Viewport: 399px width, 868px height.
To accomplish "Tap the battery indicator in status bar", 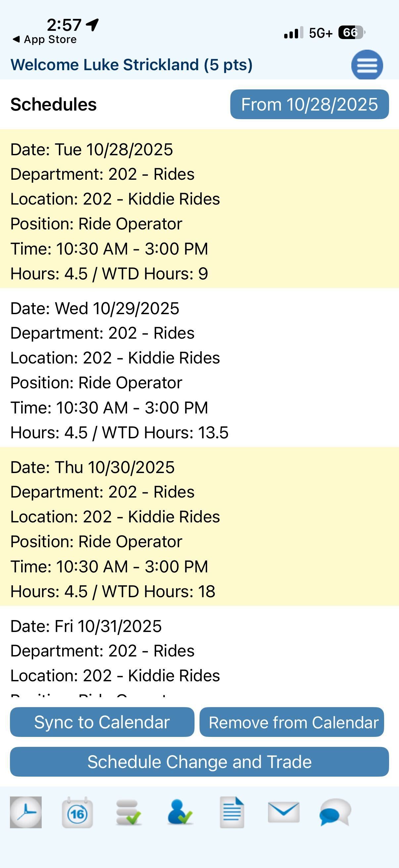I will coord(351,33).
